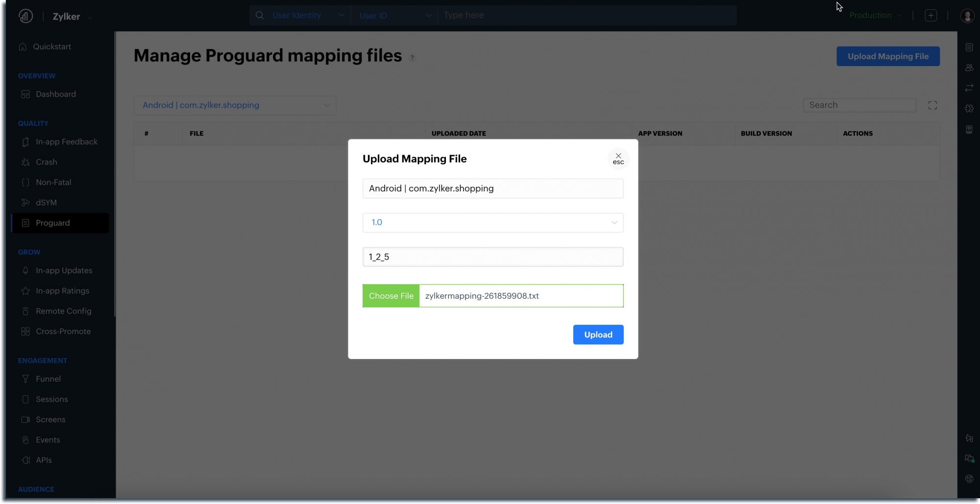Click the UPLOADED DATE column header

pos(459,133)
